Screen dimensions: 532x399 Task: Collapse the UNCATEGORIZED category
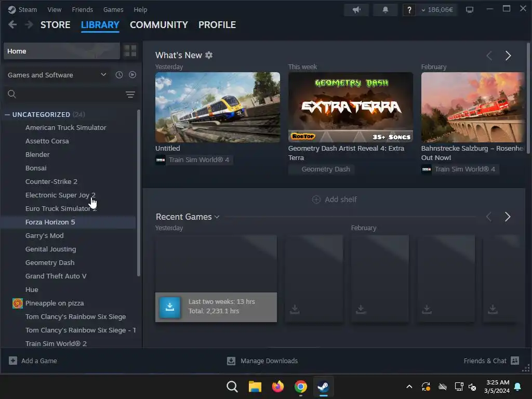[x=7, y=115]
